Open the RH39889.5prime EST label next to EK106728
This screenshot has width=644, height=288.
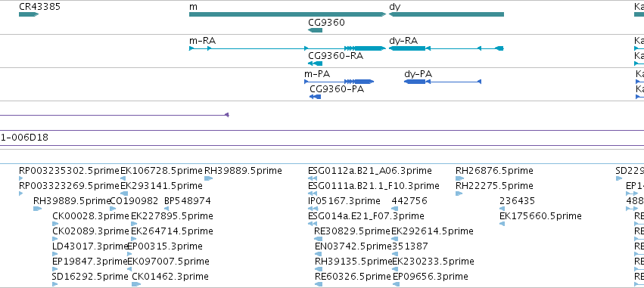(x=243, y=170)
